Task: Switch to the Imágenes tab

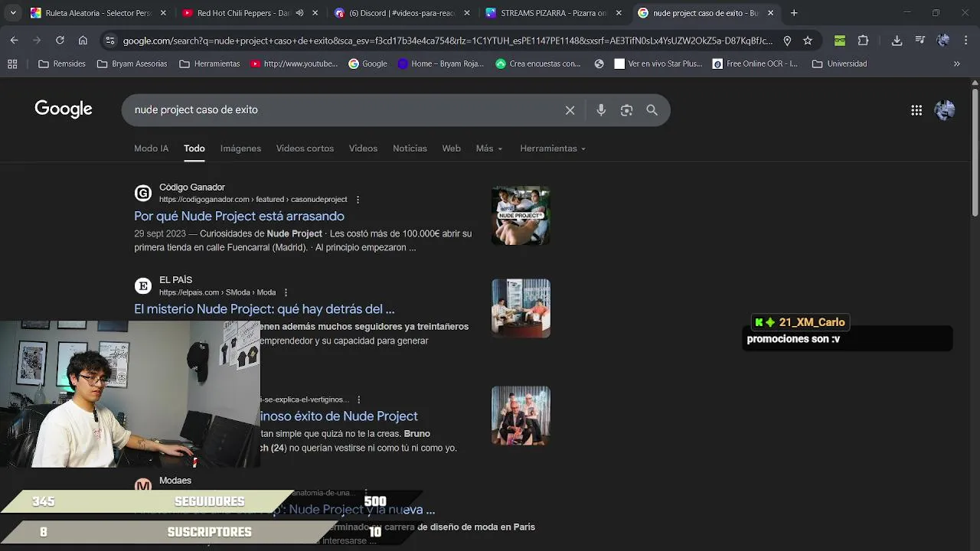Action: click(240, 148)
